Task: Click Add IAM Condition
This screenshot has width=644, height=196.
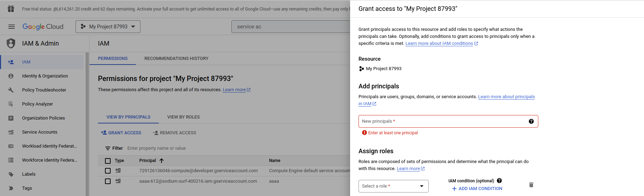Action: point(477,189)
